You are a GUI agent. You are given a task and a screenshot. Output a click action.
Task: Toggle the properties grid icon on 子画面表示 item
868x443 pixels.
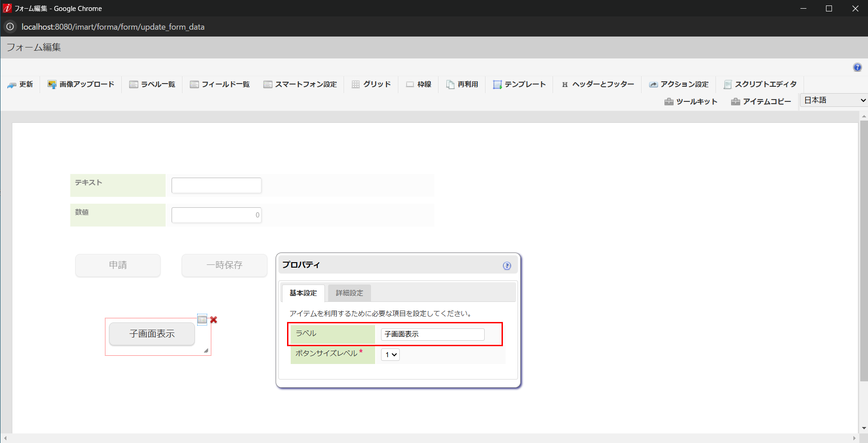coord(202,320)
